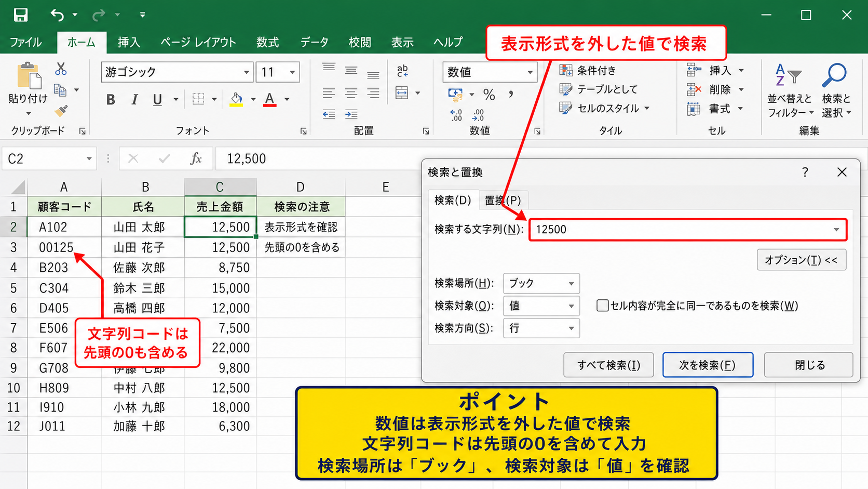Click the 並べ替えとフィルター sort icon

[x=789, y=75]
